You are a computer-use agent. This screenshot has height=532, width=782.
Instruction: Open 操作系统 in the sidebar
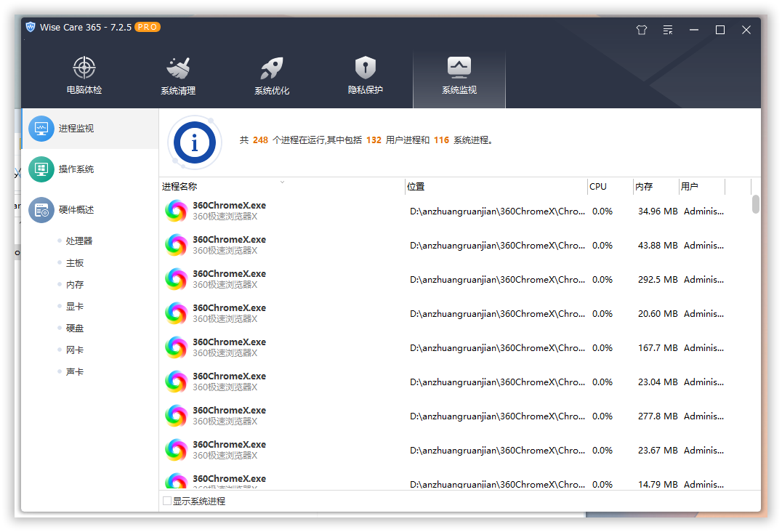click(x=90, y=169)
